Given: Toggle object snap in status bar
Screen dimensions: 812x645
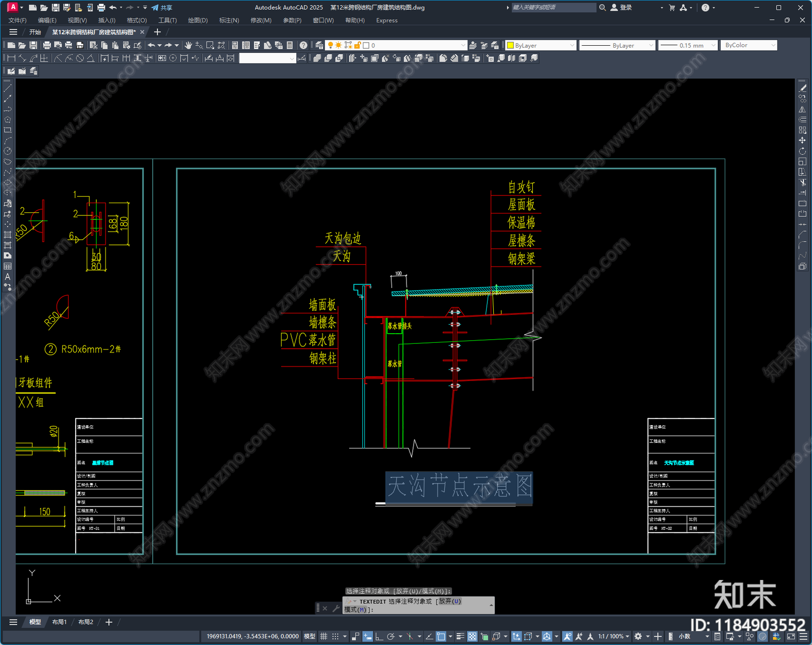Looking at the screenshot, I should (x=441, y=636).
